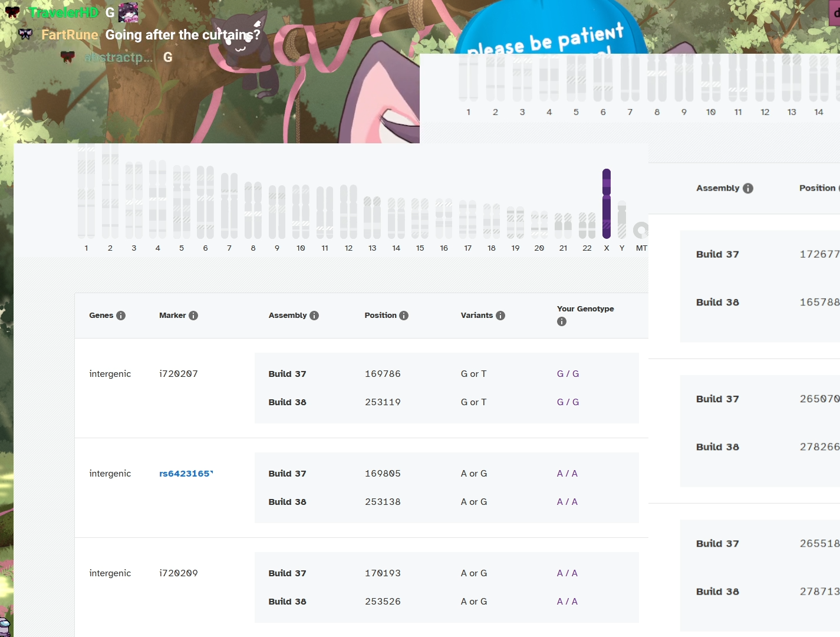Select chromosome 16 in the ideogram
The width and height of the screenshot is (840, 637).
444,218
